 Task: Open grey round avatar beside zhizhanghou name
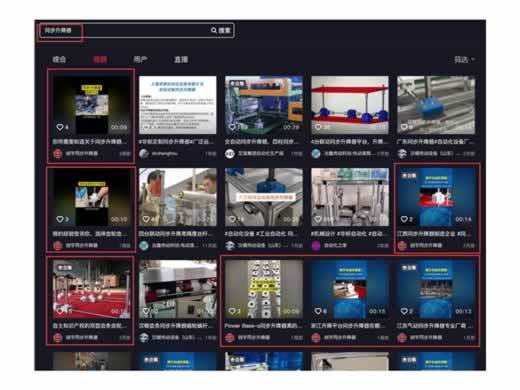click(144, 154)
